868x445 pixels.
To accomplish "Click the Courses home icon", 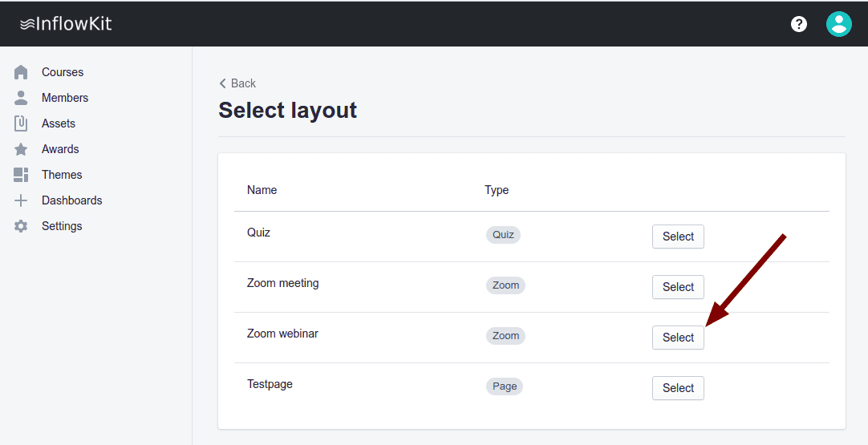I will coord(22,72).
